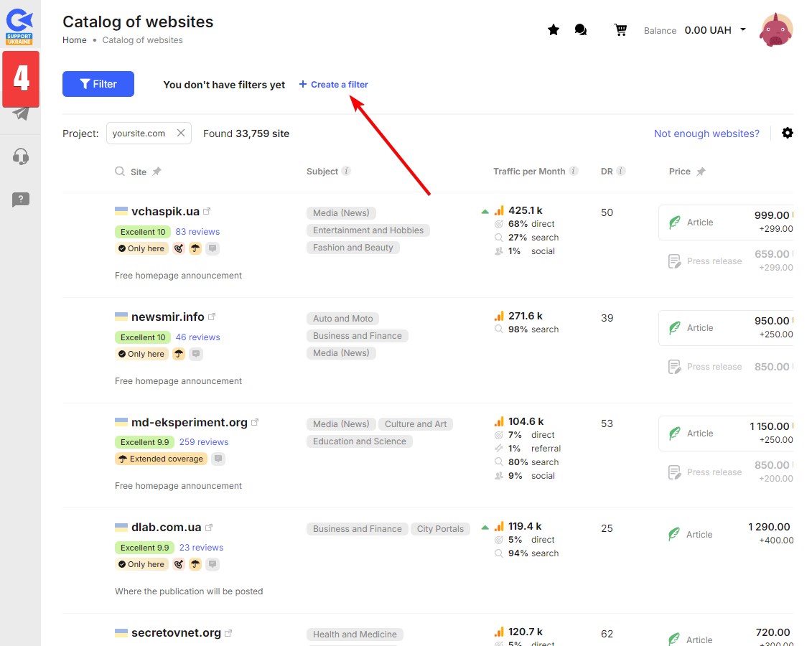Click the Home breadcrumb link
Screen dimensions: 812x646
point(75,40)
